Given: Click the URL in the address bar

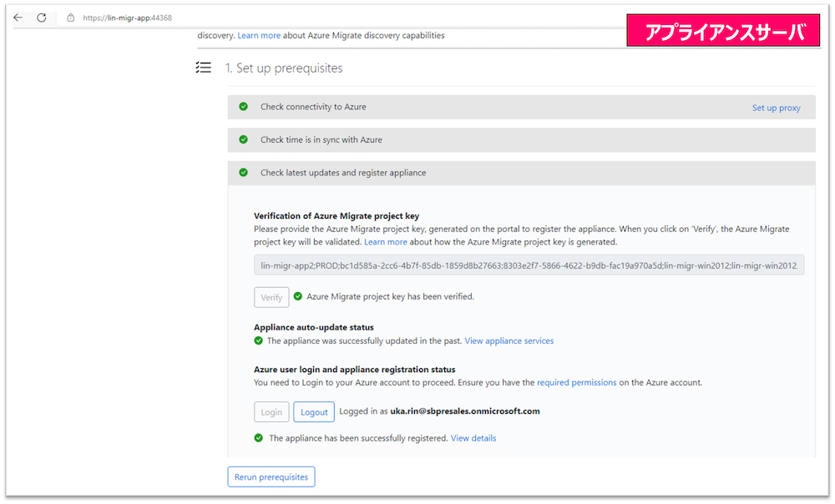Looking at the screenshot, I should pos(122,18).
